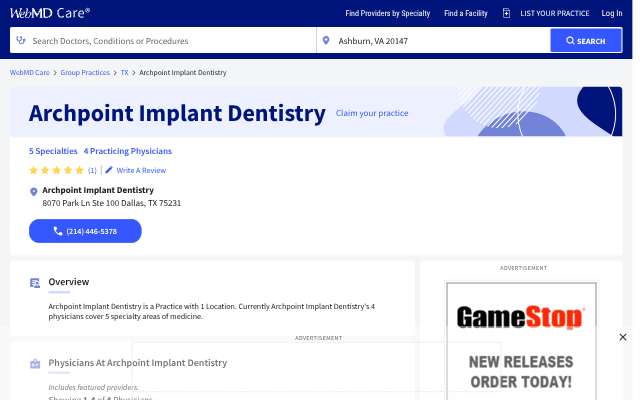Click the Physicians section briefcase icon
640x400 pixels.
click(35, 364)
